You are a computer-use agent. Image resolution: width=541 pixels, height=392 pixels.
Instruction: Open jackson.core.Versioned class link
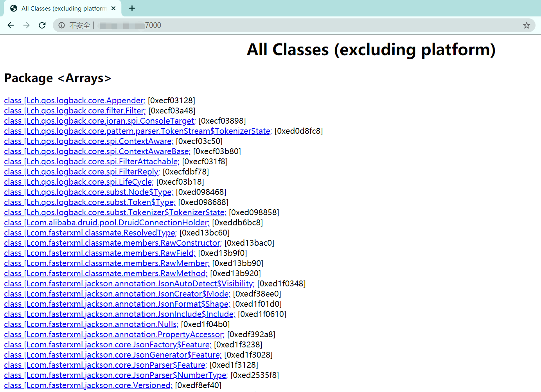point(88,385)
